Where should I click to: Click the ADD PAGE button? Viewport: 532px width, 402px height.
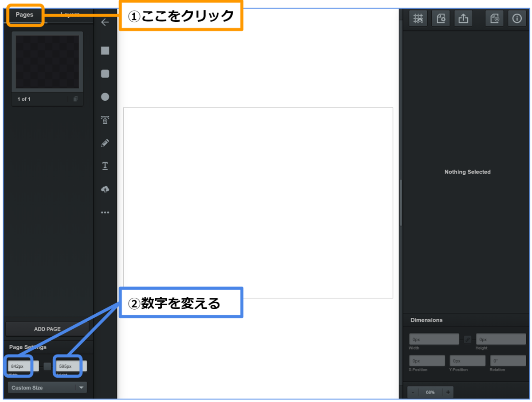pos(47,329)
